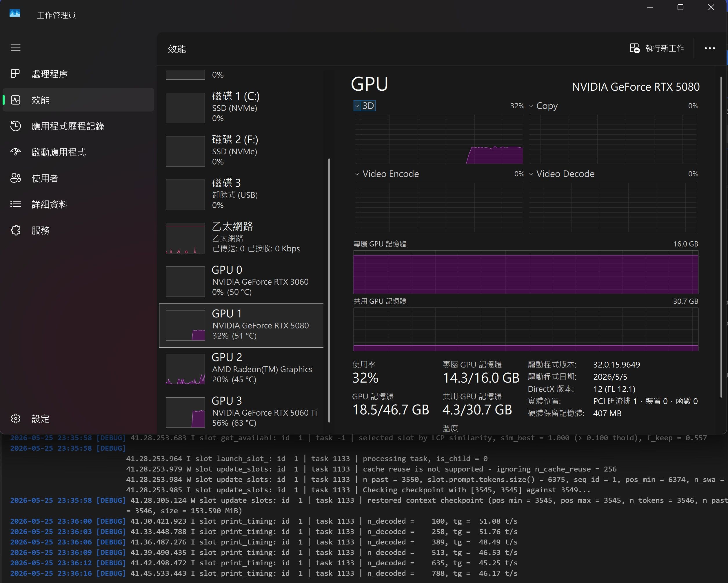Select GPU 1 RTX 5080 entry

(x=241, y=325)
